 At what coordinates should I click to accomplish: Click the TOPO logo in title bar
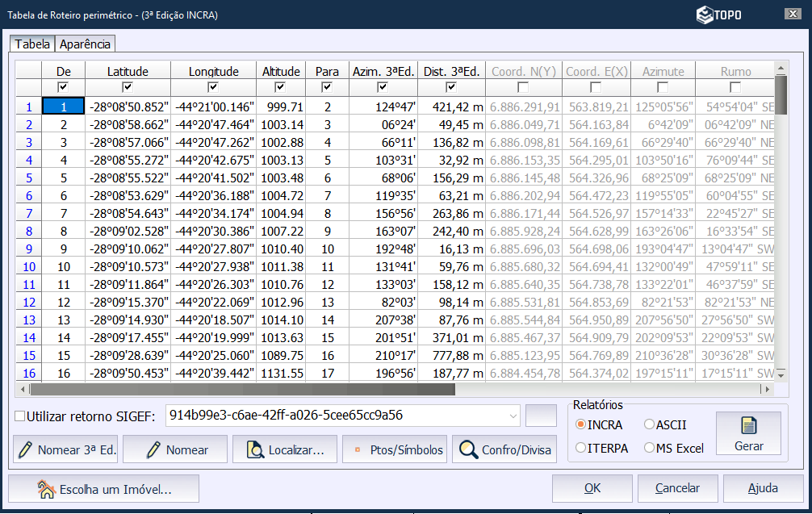pyautogui.click(x=719, y=15)
